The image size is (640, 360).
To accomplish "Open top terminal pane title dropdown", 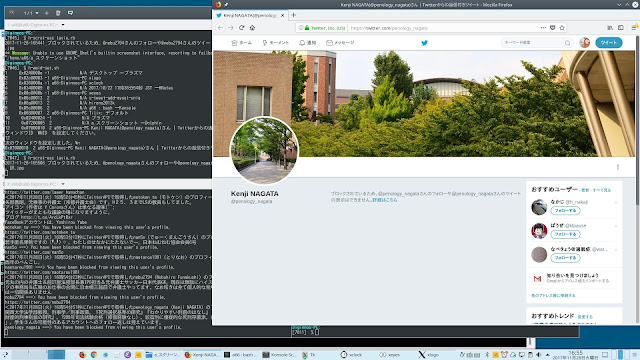I will click(x=63, y=25).
